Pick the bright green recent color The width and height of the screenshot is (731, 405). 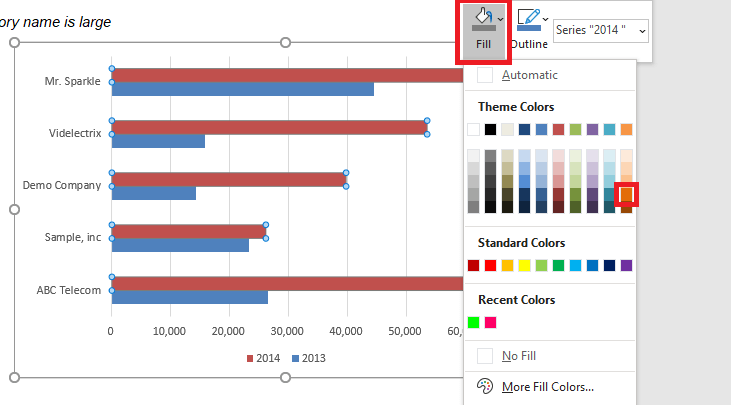pos(473,323)
